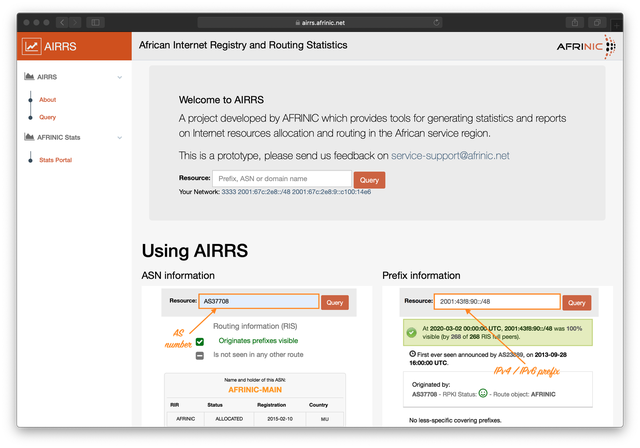
Task: Click Query button in Prefix example
Action: click(x=576, y=303)
